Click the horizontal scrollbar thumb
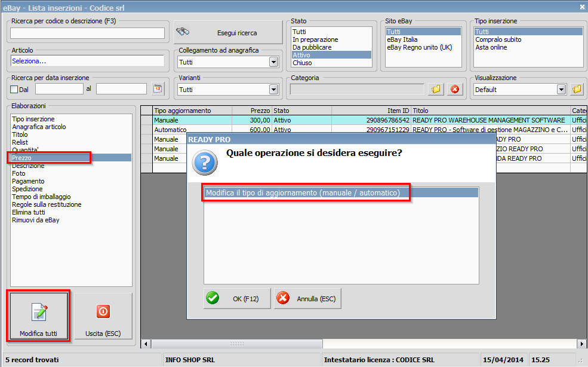 coord(237,344)
